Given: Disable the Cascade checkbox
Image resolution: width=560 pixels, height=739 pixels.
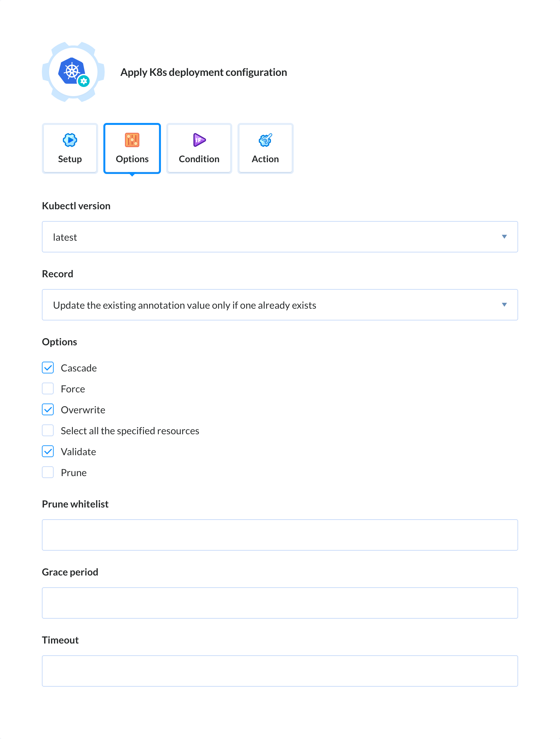Looking at the screenshot, I should click(48, 368).
